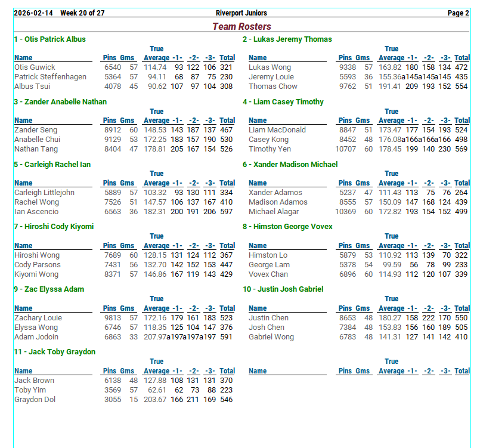Open team 8 - Himston George Vovex heading
This screenshot has height=448, width=480.
click(x=287, y=227)
